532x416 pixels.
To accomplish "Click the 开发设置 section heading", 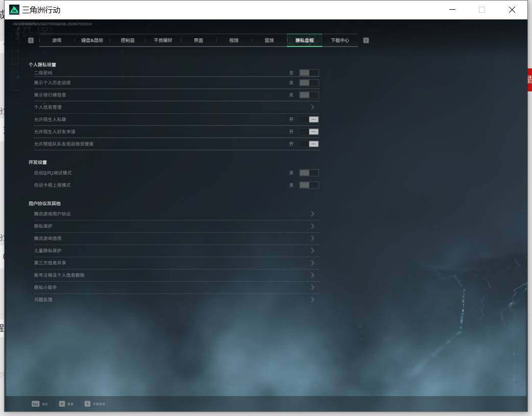I will pos(38,162).
